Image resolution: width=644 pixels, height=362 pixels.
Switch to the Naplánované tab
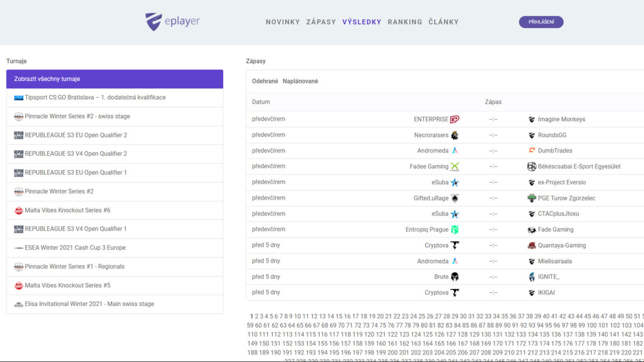(x=301, y=81)
